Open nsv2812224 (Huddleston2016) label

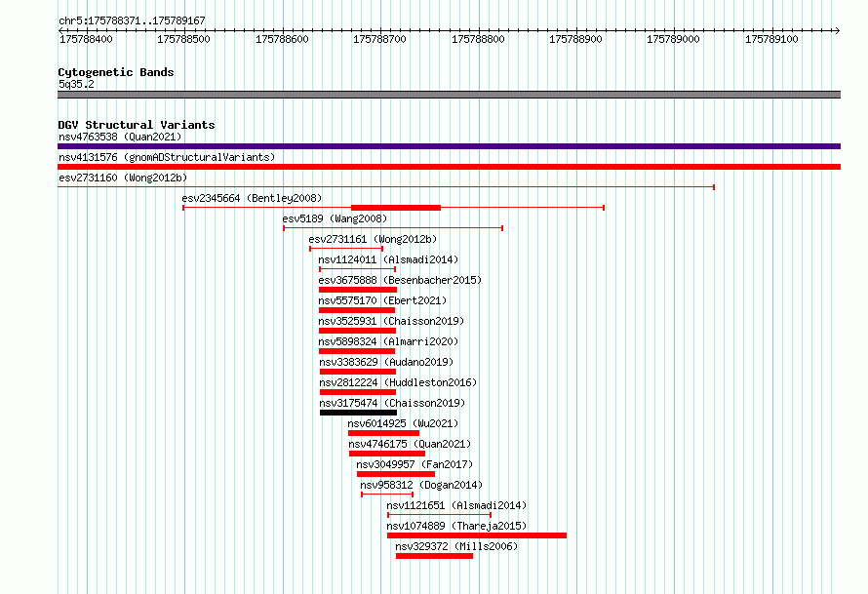pos(398,382)
